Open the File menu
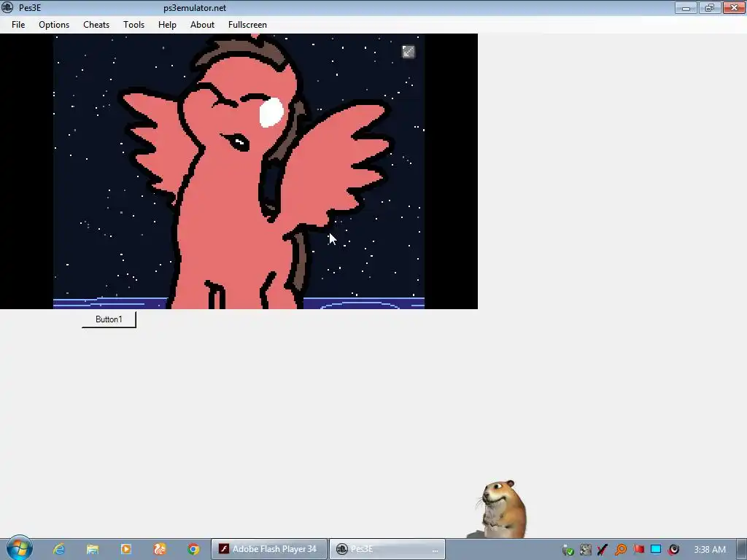The image size is (747, 560). (x=18, y=25)
